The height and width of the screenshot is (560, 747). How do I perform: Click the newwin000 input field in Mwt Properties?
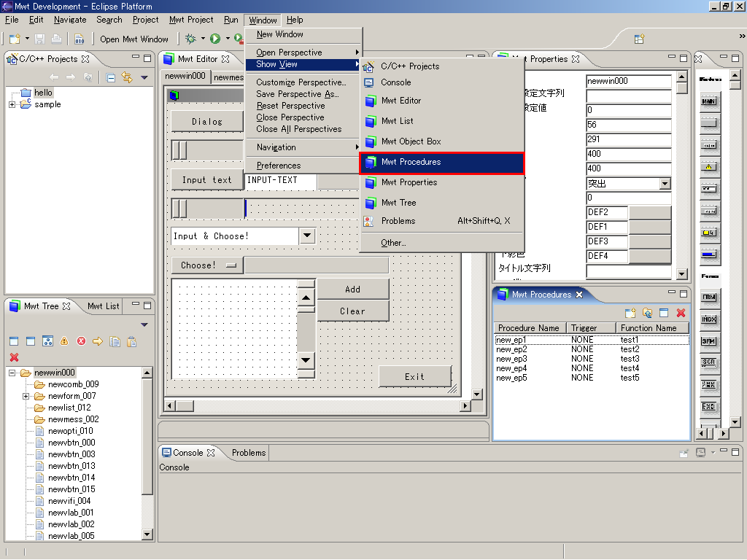pos(628,82)
